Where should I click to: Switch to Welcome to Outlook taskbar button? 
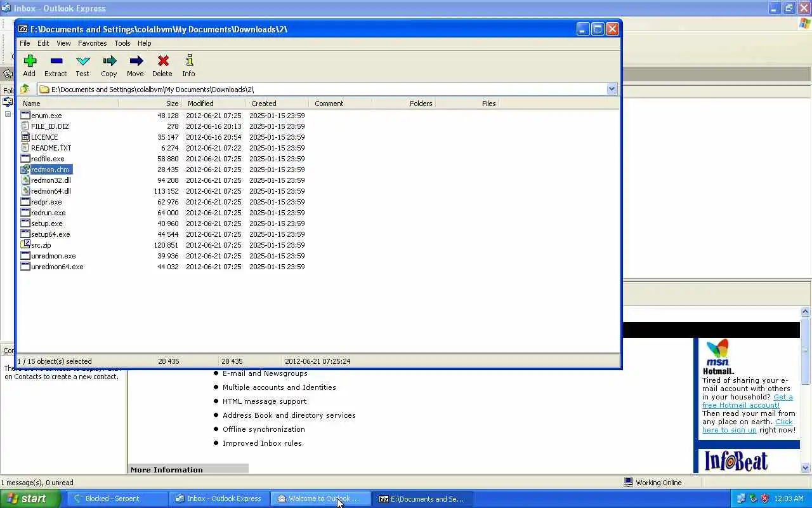pos(321,498)
